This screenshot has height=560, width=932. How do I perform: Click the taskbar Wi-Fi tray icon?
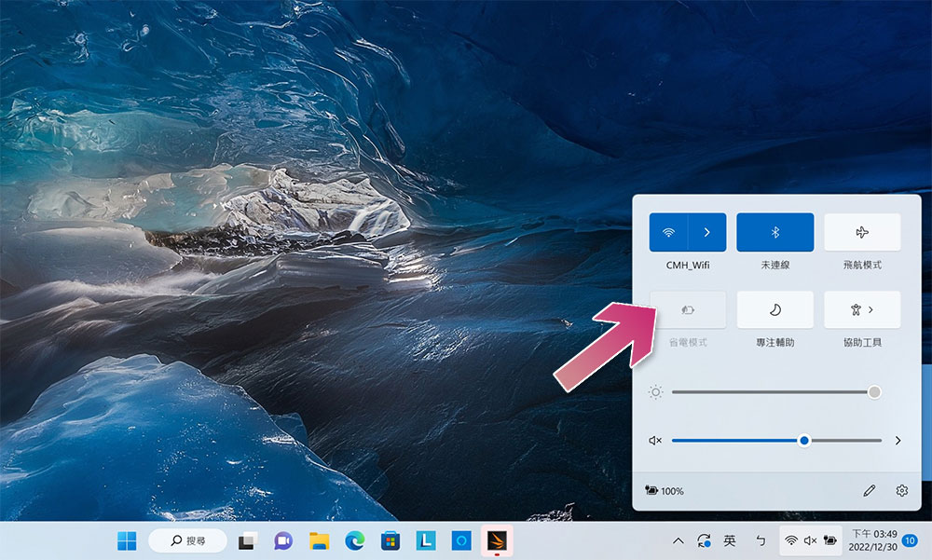791,541
